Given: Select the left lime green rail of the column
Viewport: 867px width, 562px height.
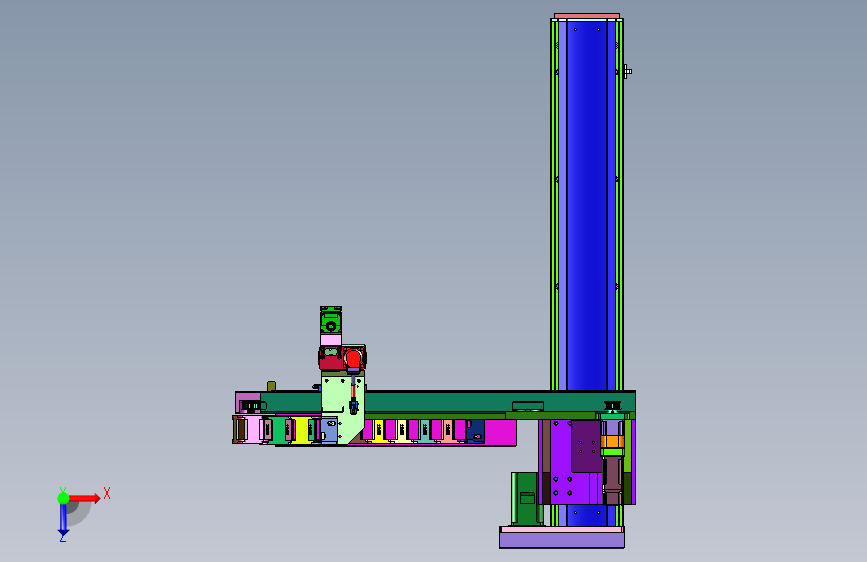Looking at the screenshot, I should click(x=554, y=205).
